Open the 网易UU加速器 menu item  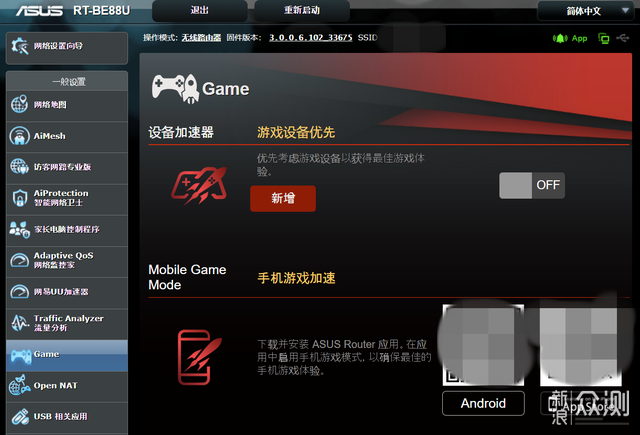click(67, 292)
